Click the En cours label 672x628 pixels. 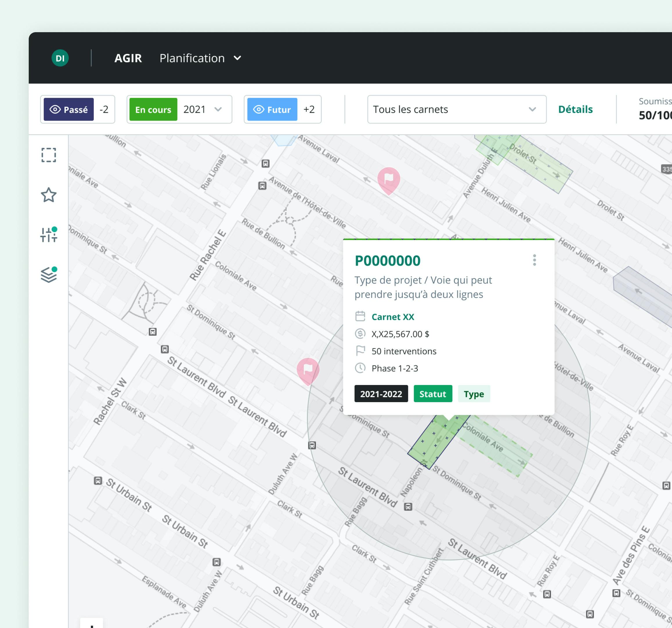click(153, 110)
